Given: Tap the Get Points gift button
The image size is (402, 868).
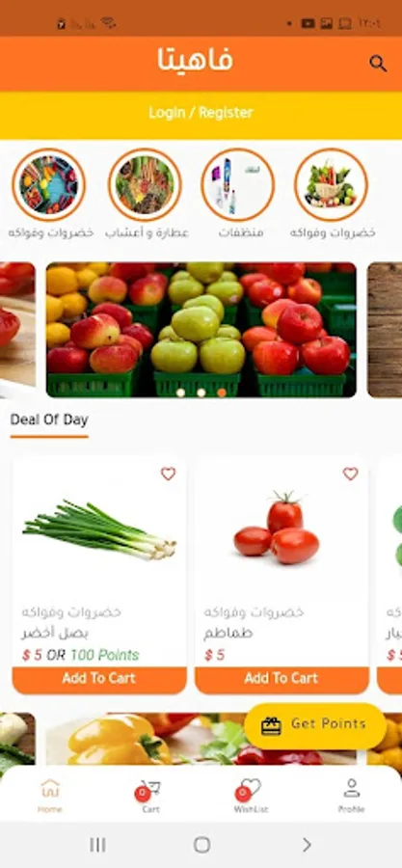Looking at the screenshot, I should tap(315, 725).
